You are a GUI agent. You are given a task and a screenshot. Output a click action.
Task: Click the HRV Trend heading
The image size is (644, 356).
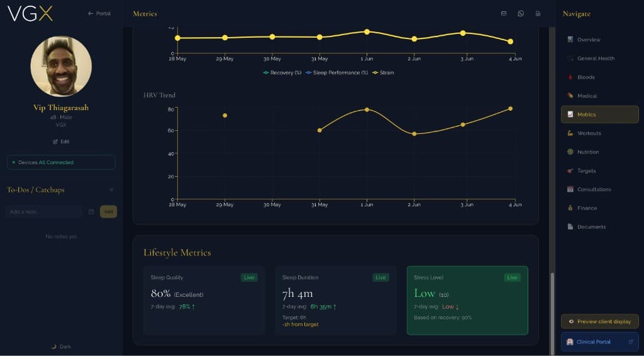click(x=159, y=95)
